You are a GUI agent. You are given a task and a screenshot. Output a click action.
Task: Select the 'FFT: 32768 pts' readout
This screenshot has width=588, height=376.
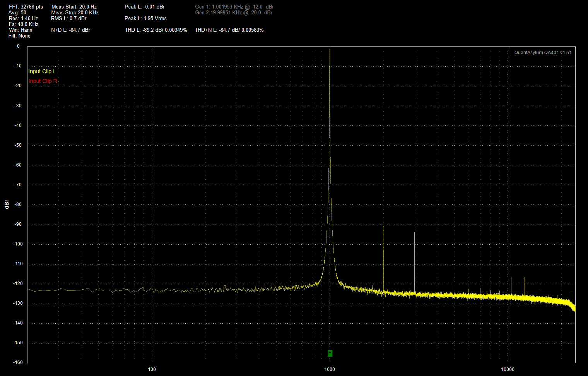[x=26, y=7]
